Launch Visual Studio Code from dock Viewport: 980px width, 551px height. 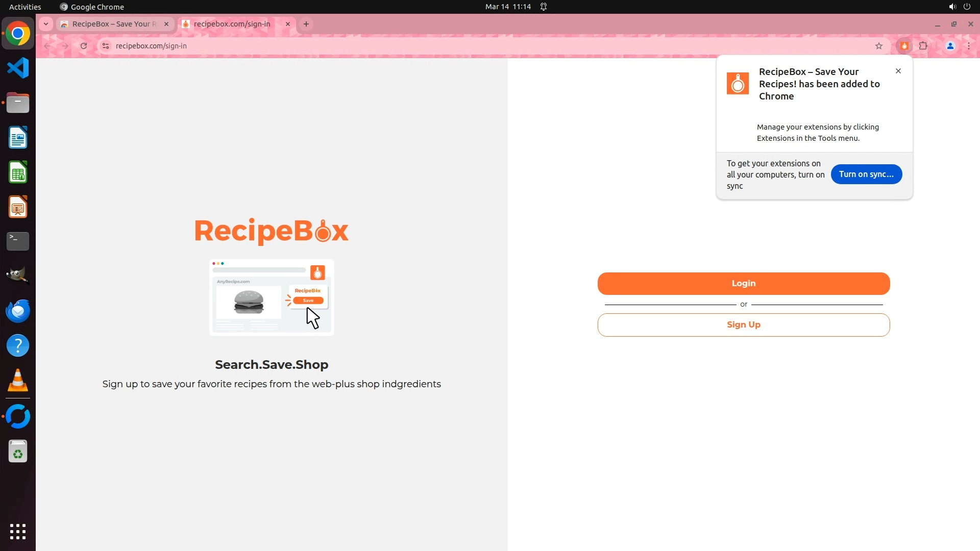click(x=18, y=68)
